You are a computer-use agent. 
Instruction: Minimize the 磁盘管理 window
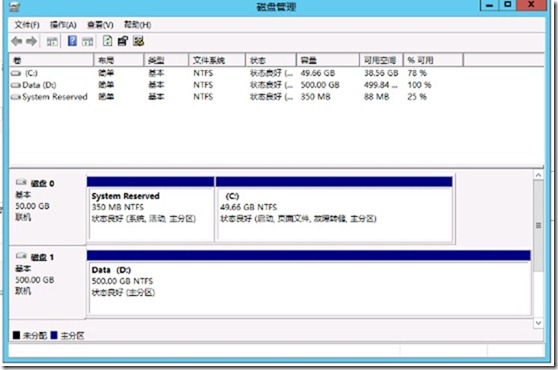pyautogui.click(x=489, y=5)
